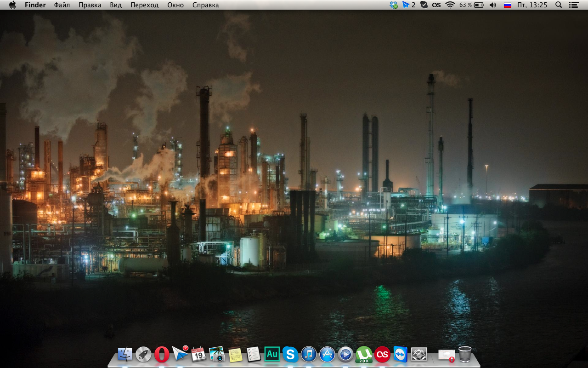Viewport: 588px width, 368px height.
Task: Open uTorrent showing 2.9 K in dock
Action: (364, 354)
